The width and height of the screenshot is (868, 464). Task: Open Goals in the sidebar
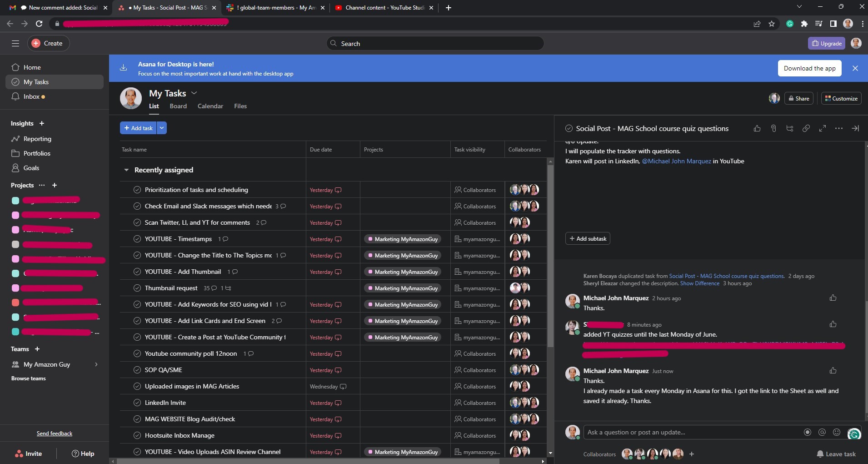tap(55, 168)
